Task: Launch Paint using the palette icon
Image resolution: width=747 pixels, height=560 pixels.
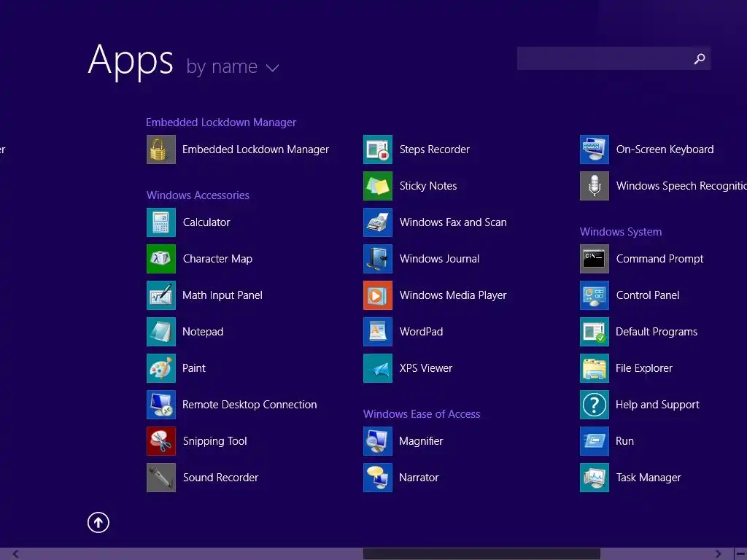Action: [x=161, y=368]
